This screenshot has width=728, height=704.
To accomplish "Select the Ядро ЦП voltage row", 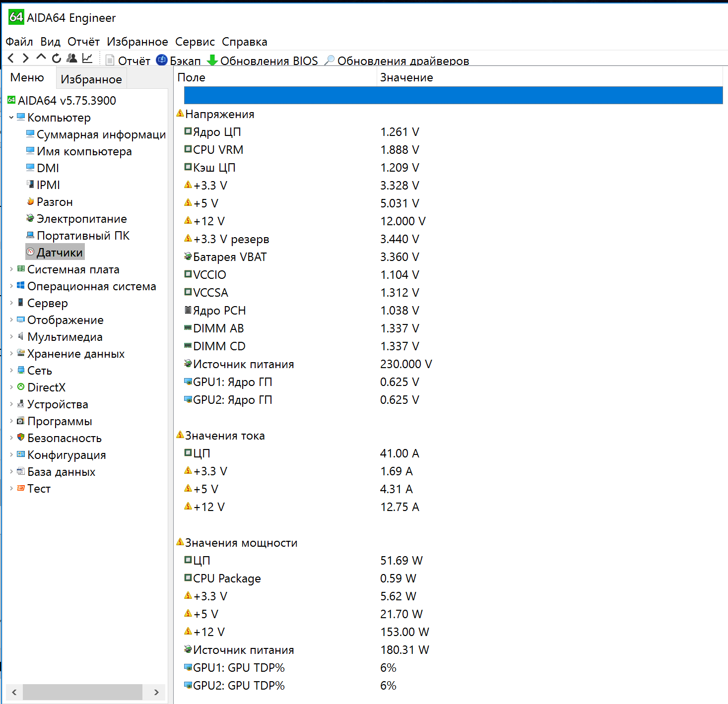I will [x=449, y=131].
